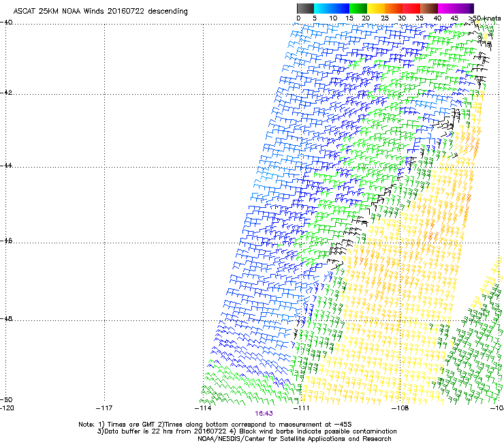Click the plot title 'ASCAT 25KM NOAA Winds 20160722 descending'

point(100,11)
